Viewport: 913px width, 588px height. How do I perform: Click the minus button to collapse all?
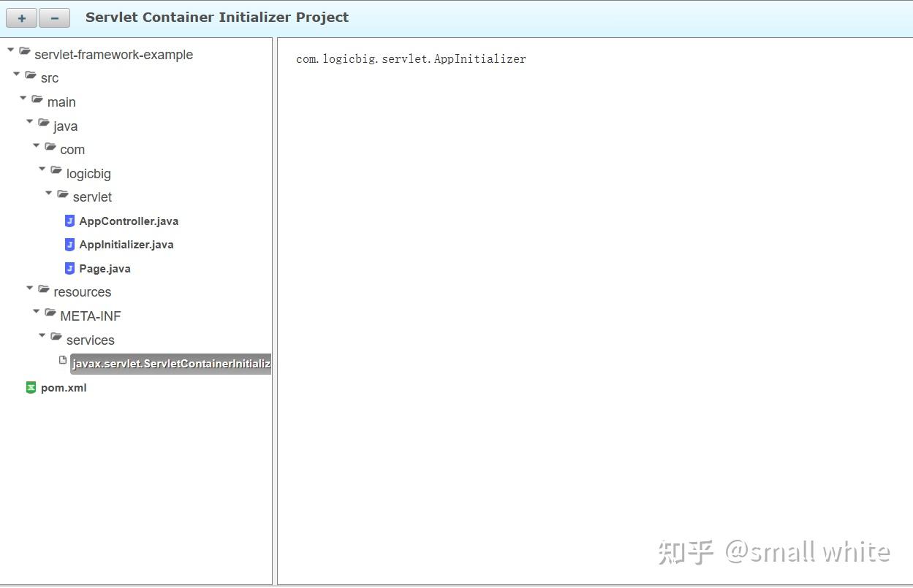54,18
